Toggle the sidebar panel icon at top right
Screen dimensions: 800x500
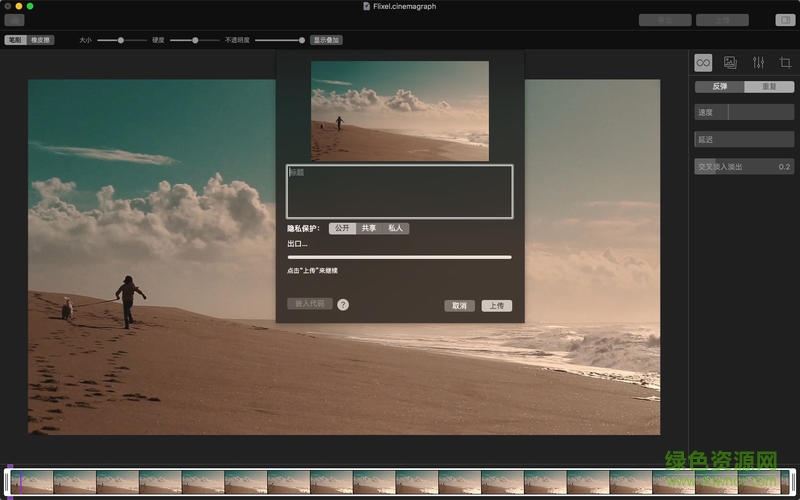point(785,20)
